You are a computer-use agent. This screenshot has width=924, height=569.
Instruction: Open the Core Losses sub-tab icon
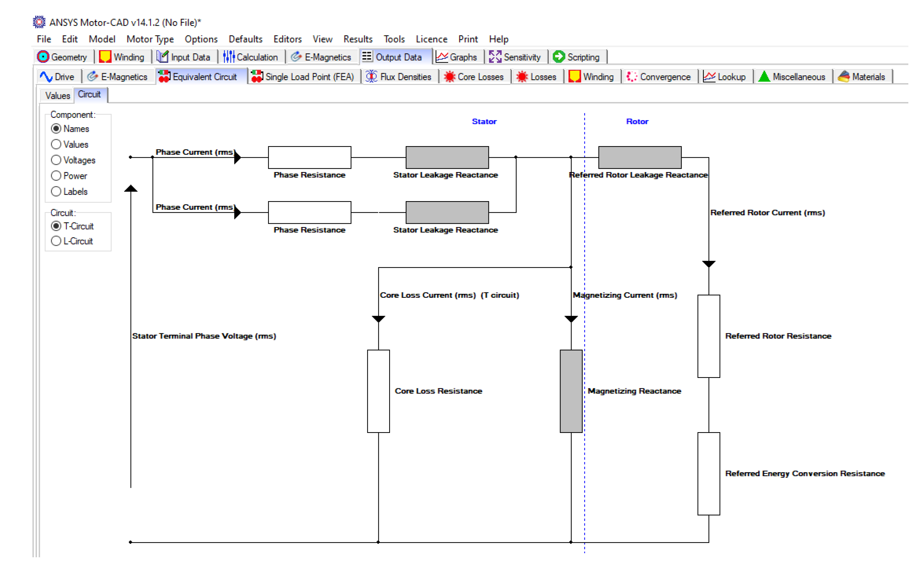449,77
